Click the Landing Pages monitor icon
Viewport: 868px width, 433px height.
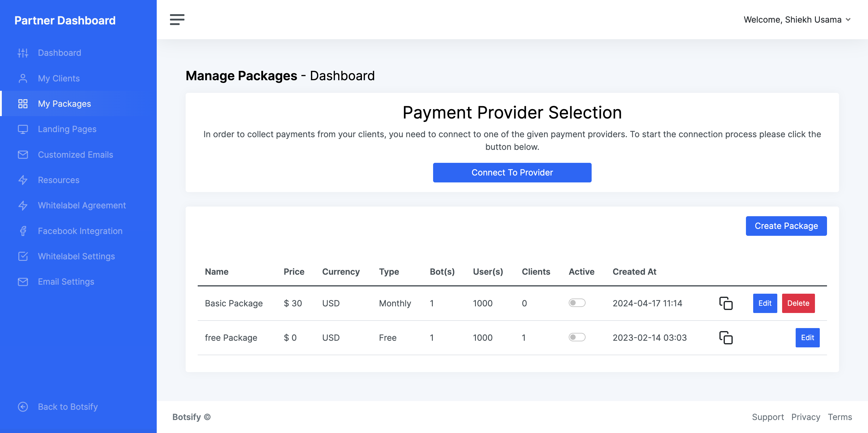23,129
